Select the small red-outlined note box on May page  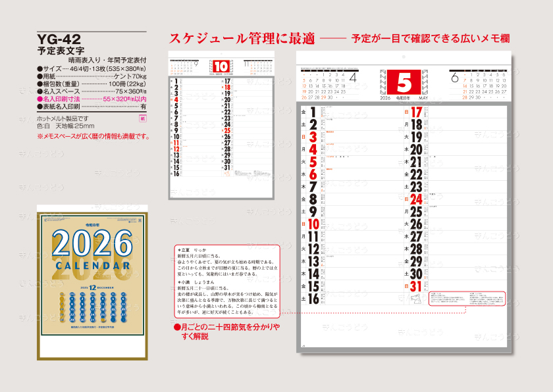(467, 299)
